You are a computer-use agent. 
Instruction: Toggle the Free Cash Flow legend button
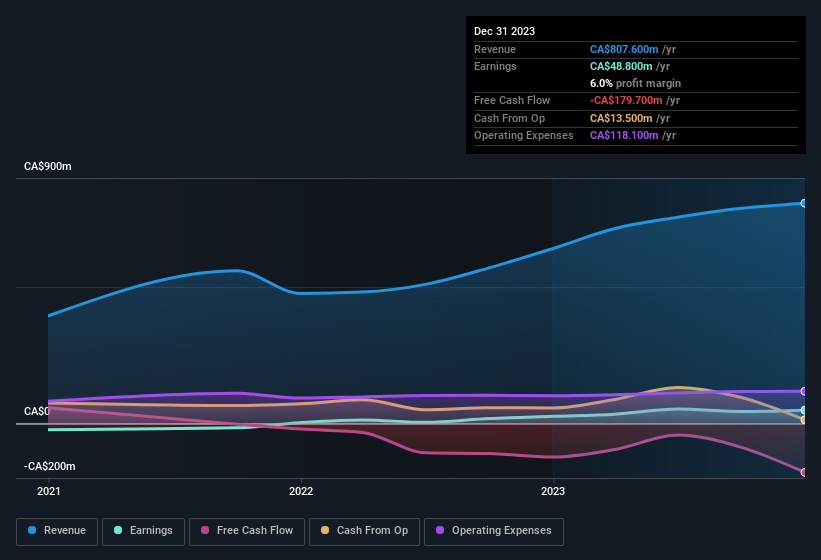247,531
